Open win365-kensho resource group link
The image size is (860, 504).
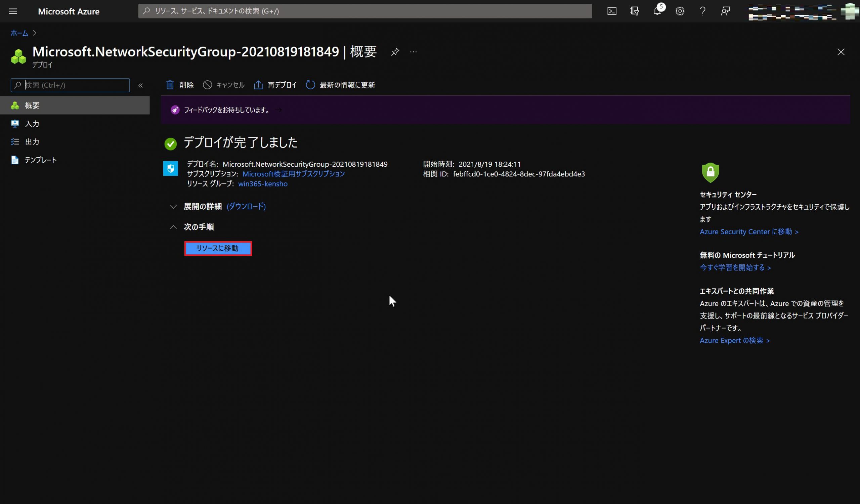[262, 183]
